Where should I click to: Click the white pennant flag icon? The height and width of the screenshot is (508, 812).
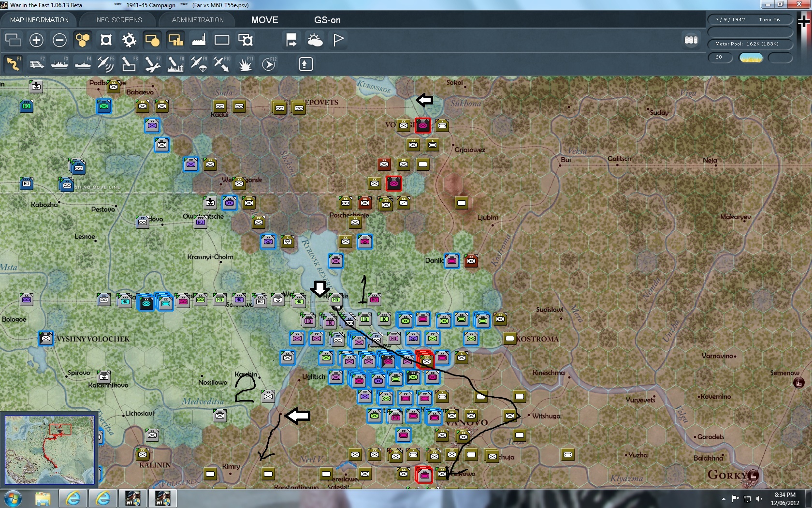click(338, 40)
